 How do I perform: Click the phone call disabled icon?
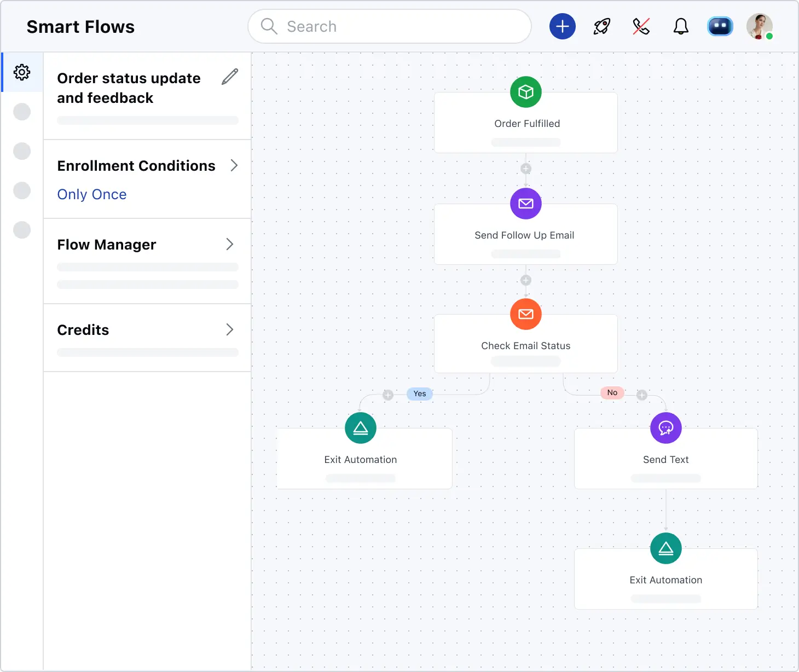641,26
